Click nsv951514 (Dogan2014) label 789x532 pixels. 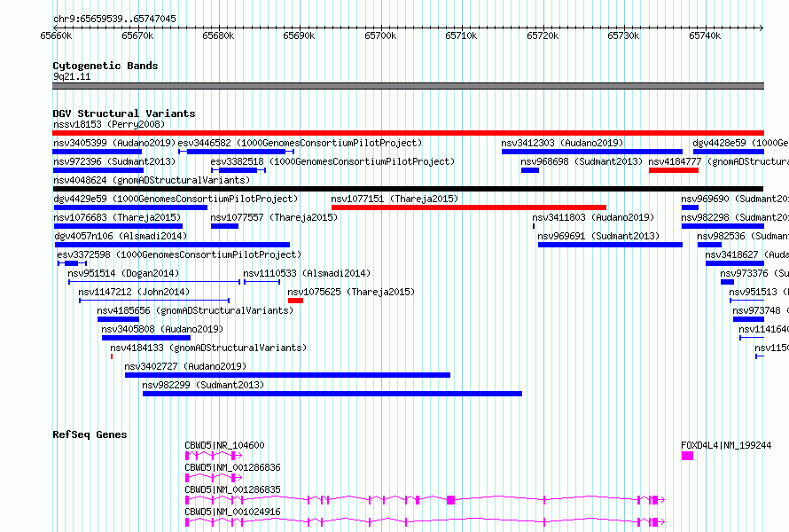click(x=123, y=273)
